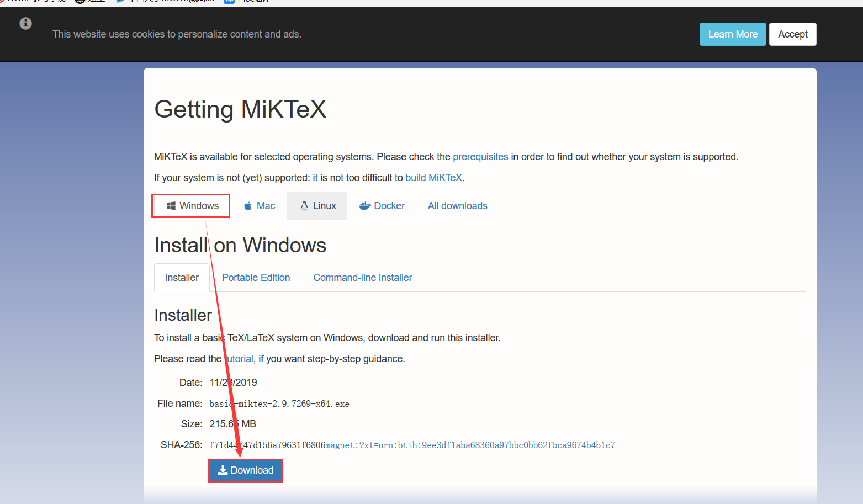Image resolution: width=863 pixels, height=504 pixels.
Task: Accept the website cookies
Action: (792, 34)
